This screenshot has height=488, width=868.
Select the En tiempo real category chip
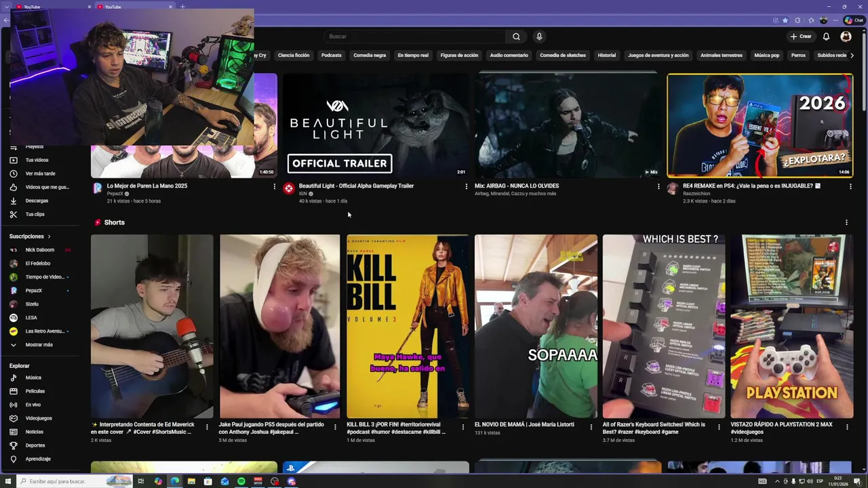(413, 56)
